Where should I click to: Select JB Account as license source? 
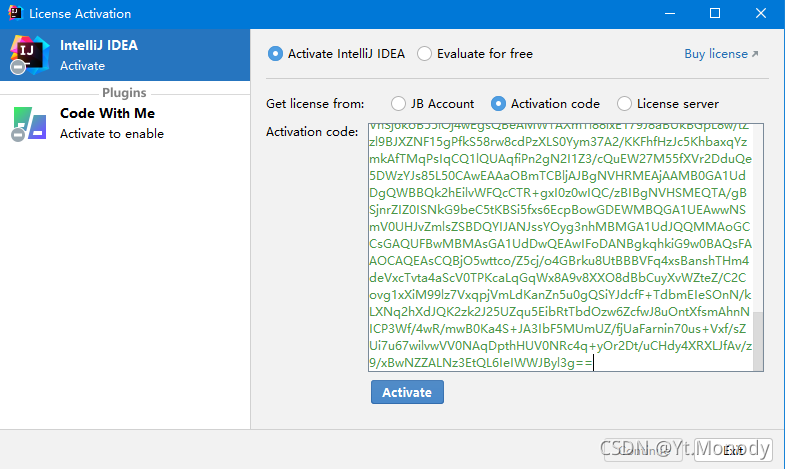tap(398, 103)
